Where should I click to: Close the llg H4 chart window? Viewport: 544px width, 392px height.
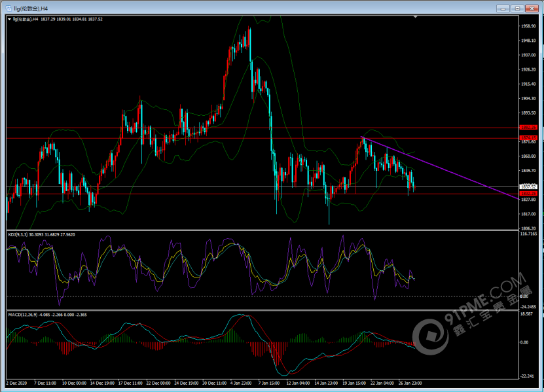point(532,9)
